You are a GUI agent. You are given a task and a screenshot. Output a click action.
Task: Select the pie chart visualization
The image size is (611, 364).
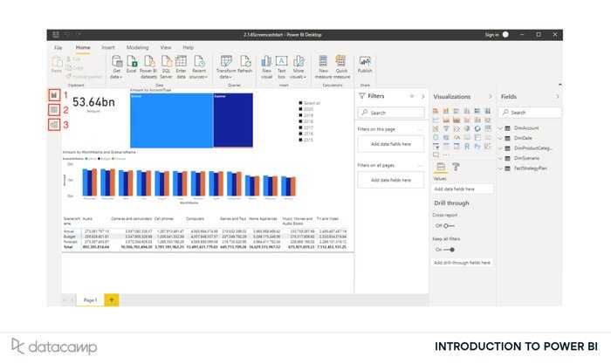467,128
